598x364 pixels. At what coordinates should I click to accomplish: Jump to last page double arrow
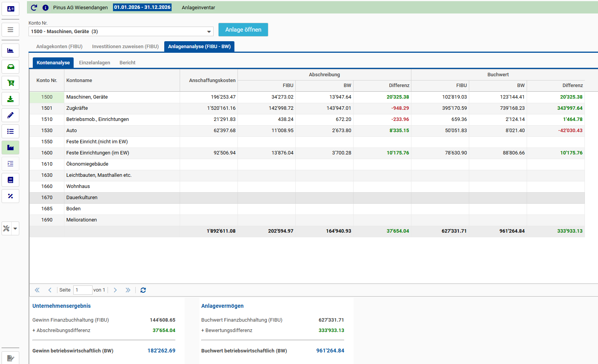128,290
